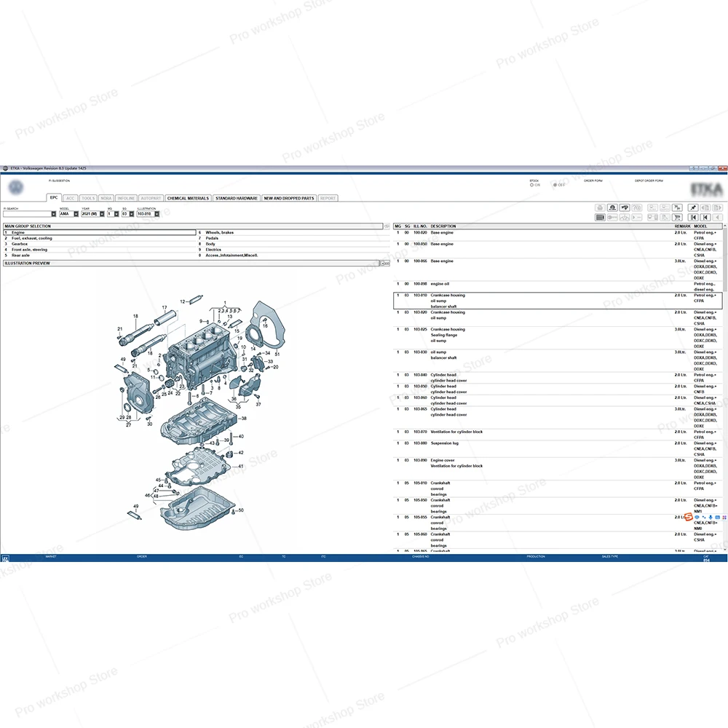Click the status bar's left corner icon

(x=6, y=558)
